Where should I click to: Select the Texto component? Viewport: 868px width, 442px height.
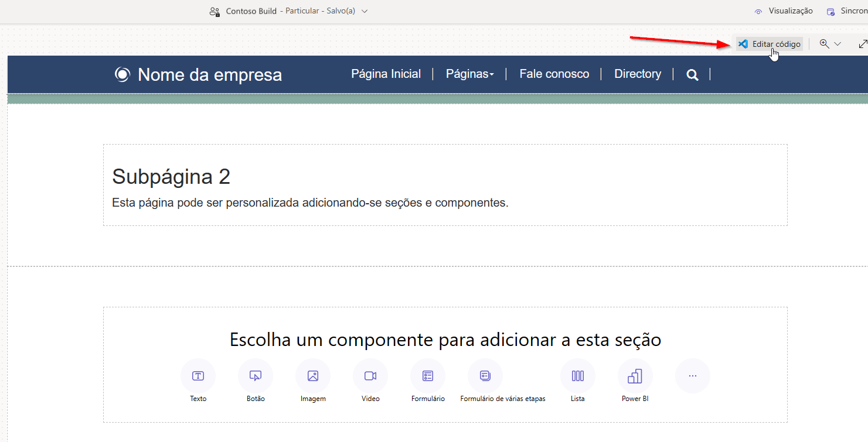point(198,376)
